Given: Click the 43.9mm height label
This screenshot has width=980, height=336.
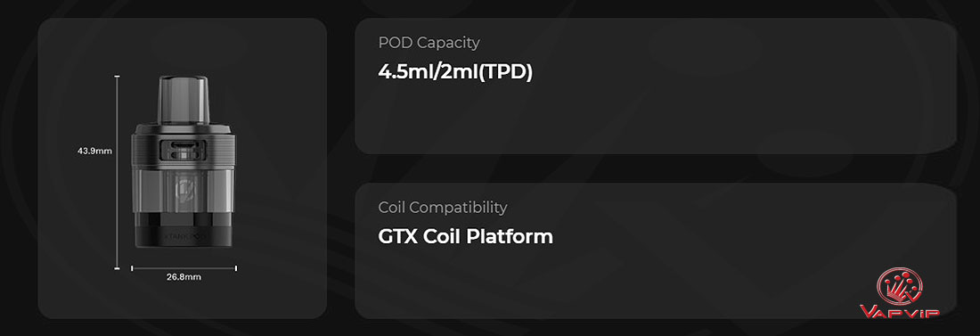Looking at the screenshot, I should 95,151.
